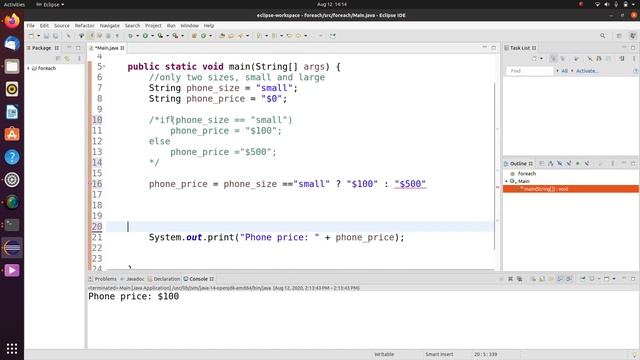This screenshot has height=360, width=640.
Task: Select the Package Explorer tab
Action: pyautogui.click(x=42, y=48)
